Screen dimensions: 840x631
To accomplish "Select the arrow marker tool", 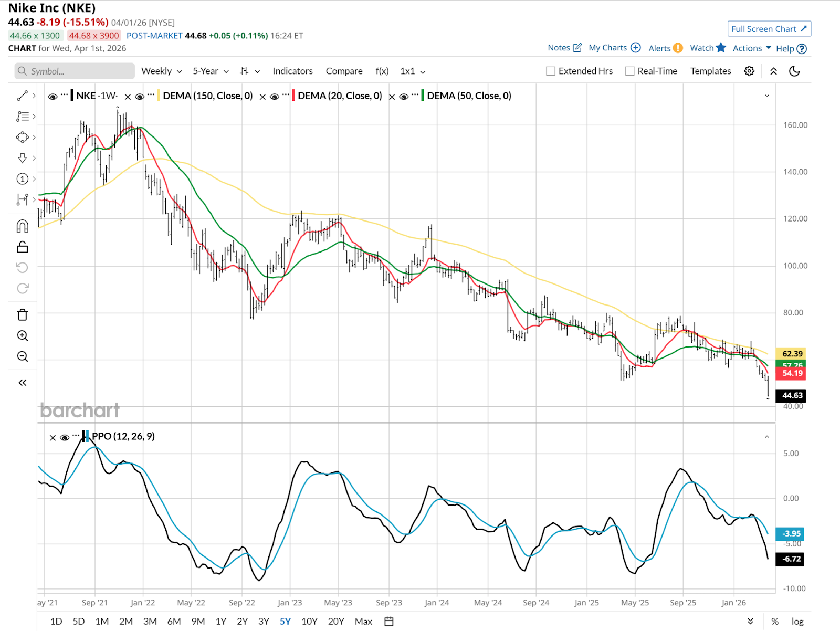I will tap(22, 158).
